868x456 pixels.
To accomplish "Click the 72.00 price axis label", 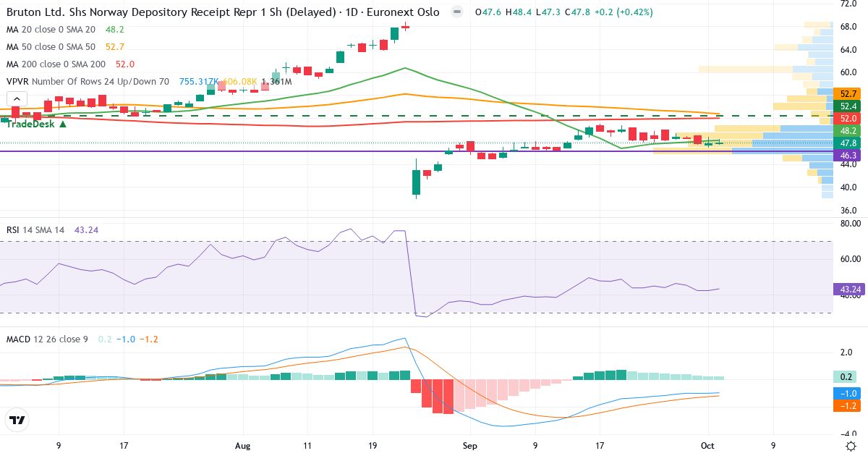I will point(848,4).
